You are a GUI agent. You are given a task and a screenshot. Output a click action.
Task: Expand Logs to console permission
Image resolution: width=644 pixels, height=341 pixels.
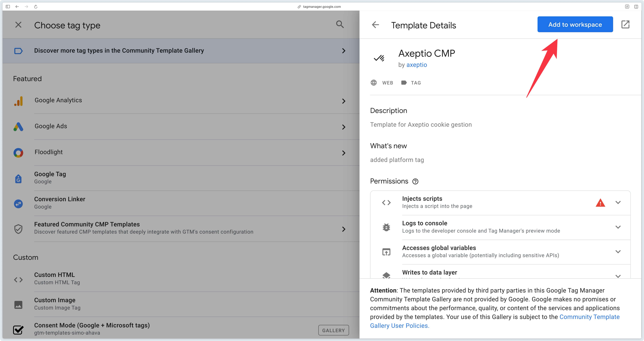[618, 227]
